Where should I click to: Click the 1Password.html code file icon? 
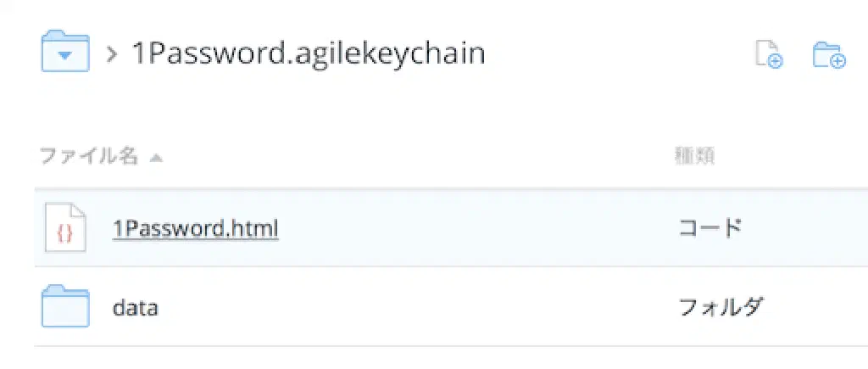(x=65, y=228)
